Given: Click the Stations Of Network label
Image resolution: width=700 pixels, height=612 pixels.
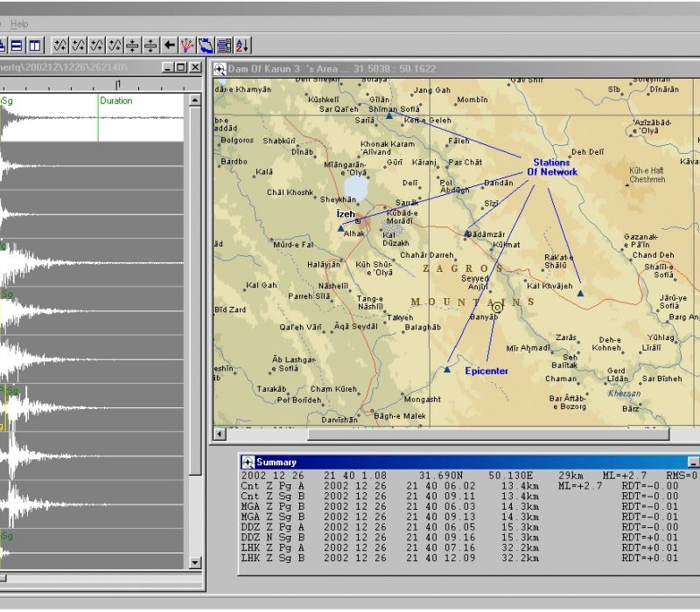Looking at the screenshot, I should tap(551, 167).
